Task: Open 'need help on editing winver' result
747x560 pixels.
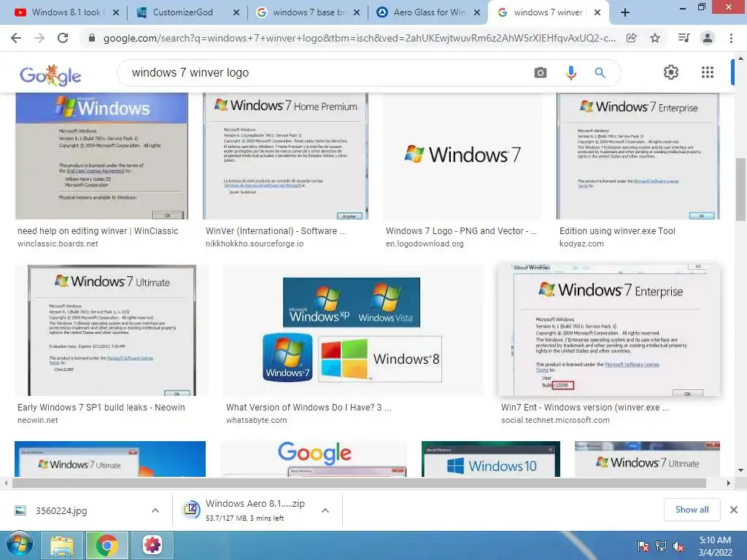Action: coord(98,231)
